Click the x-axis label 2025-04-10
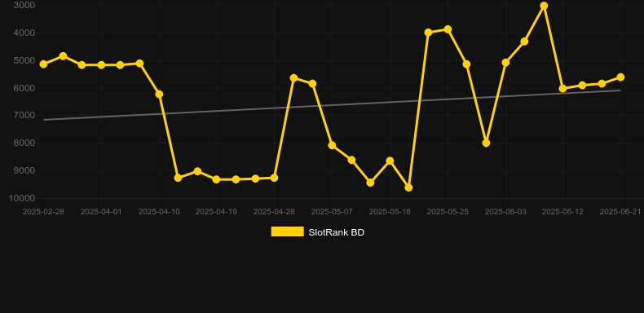Screen dimensions: 644x313 [x=159, y=212]
